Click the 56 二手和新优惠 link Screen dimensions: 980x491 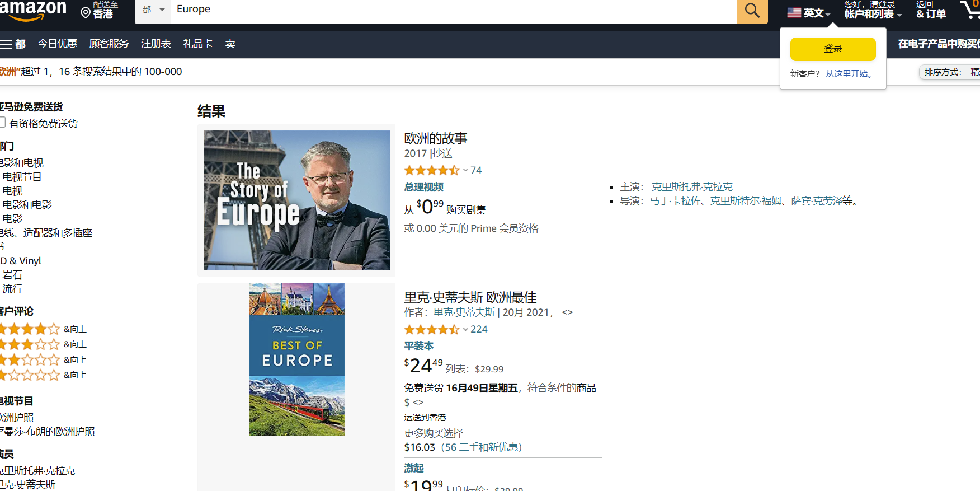coord(482,447)
